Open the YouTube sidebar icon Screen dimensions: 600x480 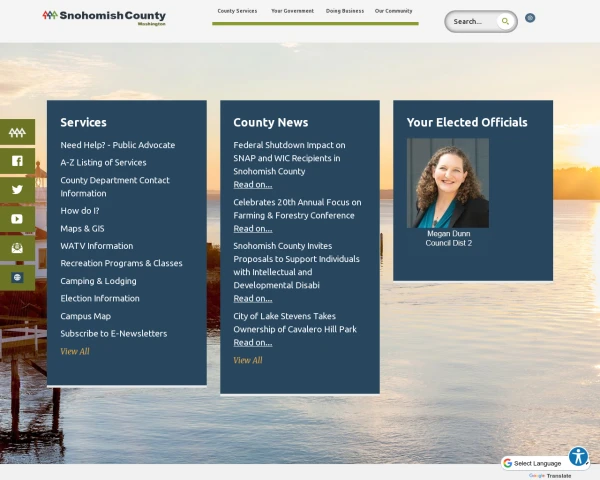pos(17,219)
